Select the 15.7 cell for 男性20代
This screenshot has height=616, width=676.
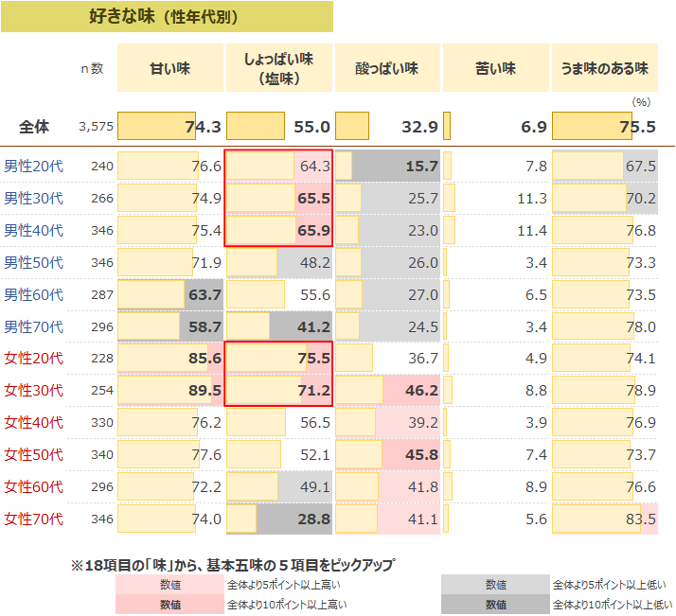click(421, 167)
